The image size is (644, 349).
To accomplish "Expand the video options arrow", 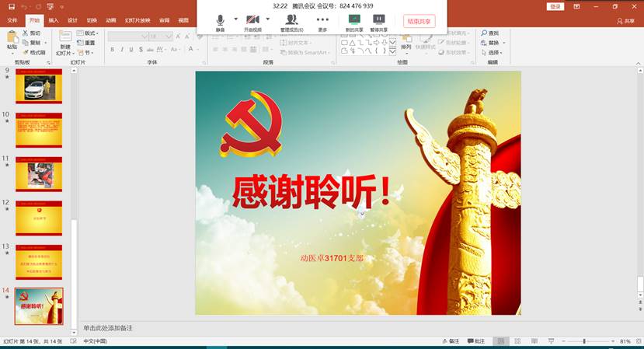I will (x=268, y=19).
